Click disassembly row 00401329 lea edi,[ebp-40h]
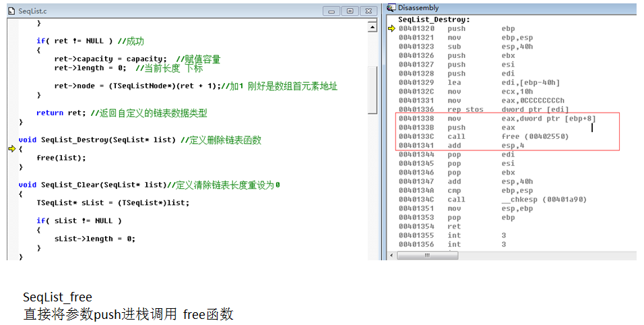644x325 pixels. pyautogui.click(x=480, y=82)
